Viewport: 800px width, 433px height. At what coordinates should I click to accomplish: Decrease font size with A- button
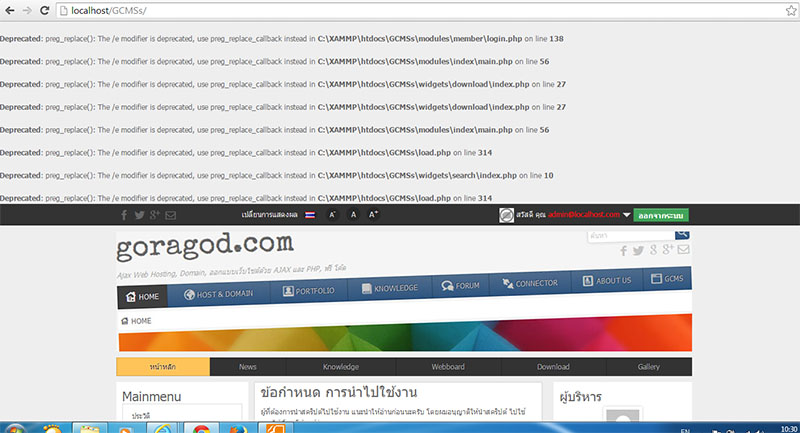(332, 215)
